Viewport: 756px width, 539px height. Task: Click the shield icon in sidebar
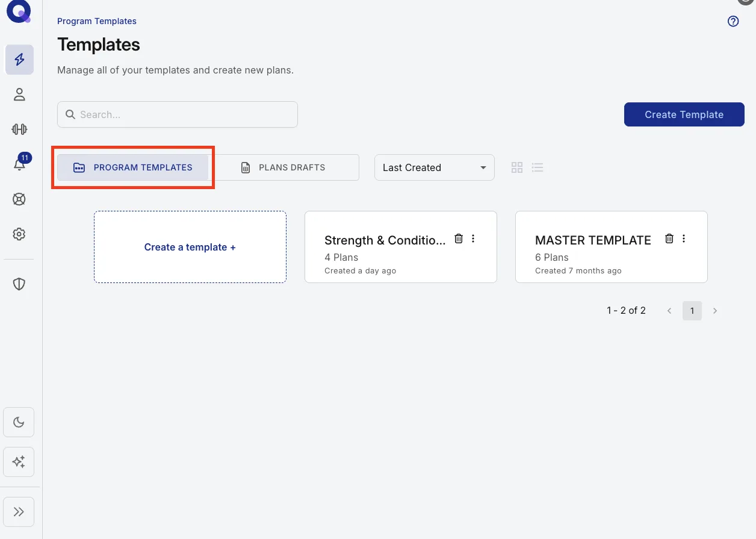click(x=19, y=284)
